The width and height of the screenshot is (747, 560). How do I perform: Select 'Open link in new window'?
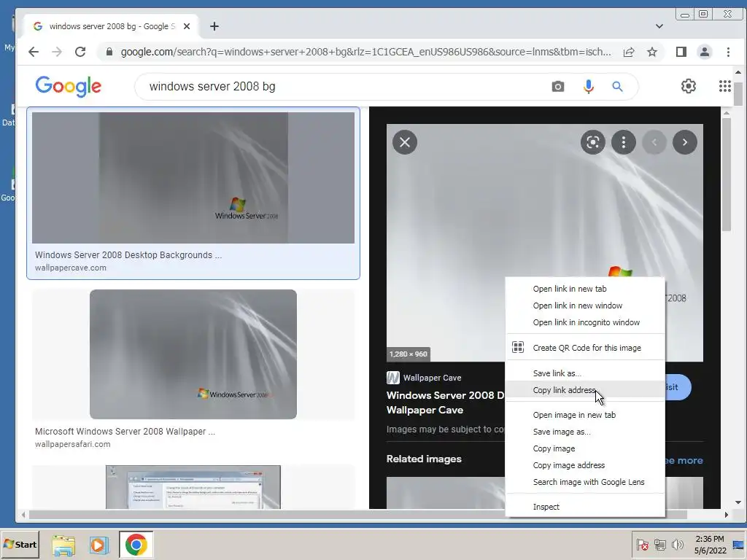tap(585, 306)
